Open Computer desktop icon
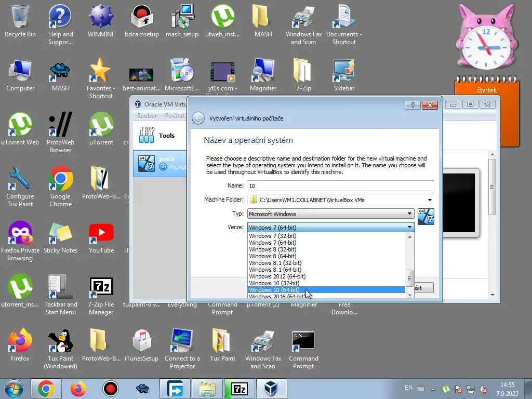The image size is (532, 399). coord(20,75)
